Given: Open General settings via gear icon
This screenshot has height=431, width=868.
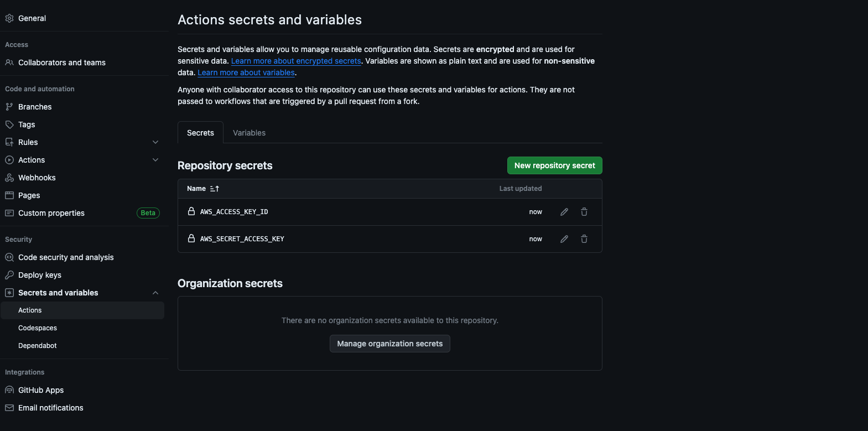Looking at the screenshot, I should point(9,18).
